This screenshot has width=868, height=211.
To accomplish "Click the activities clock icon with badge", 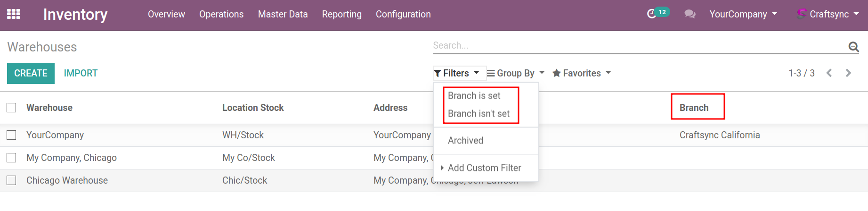I will 652,14.
